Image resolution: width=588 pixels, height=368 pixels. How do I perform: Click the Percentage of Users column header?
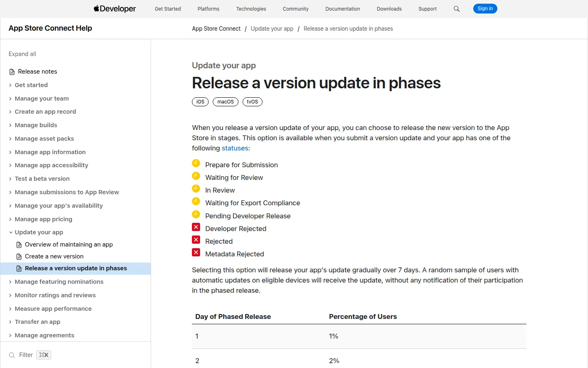363,316
